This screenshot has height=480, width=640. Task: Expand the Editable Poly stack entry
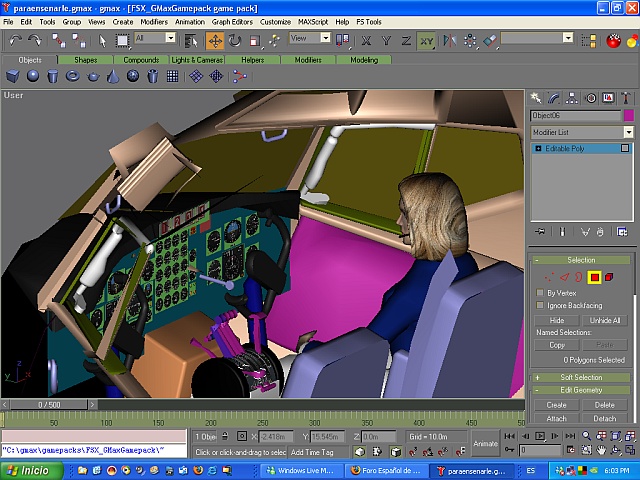point(538,148)
